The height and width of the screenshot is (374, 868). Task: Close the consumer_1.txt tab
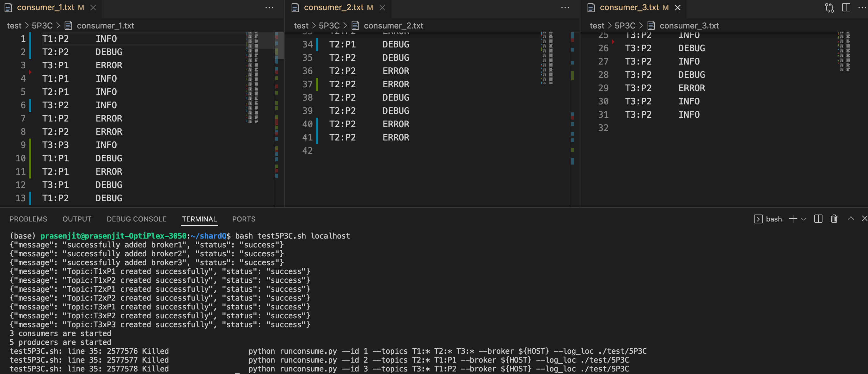pyautogui.click(x=93, y=7)
